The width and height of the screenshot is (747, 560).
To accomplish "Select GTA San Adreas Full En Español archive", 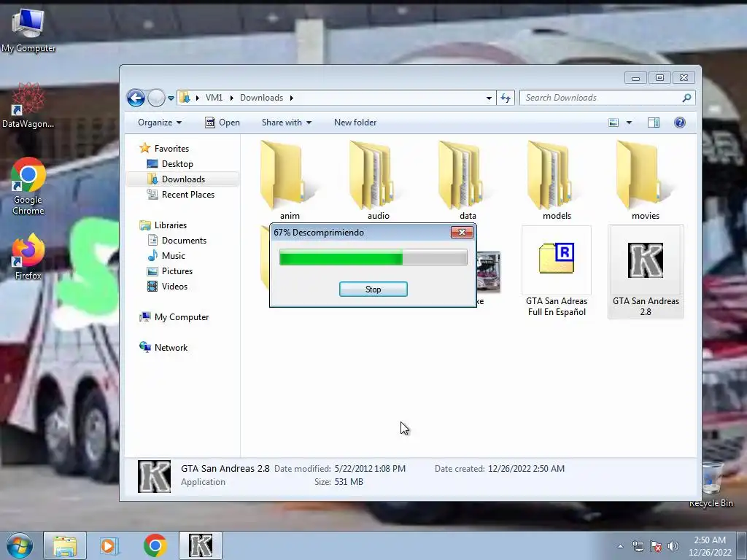I will pos(557,271).
